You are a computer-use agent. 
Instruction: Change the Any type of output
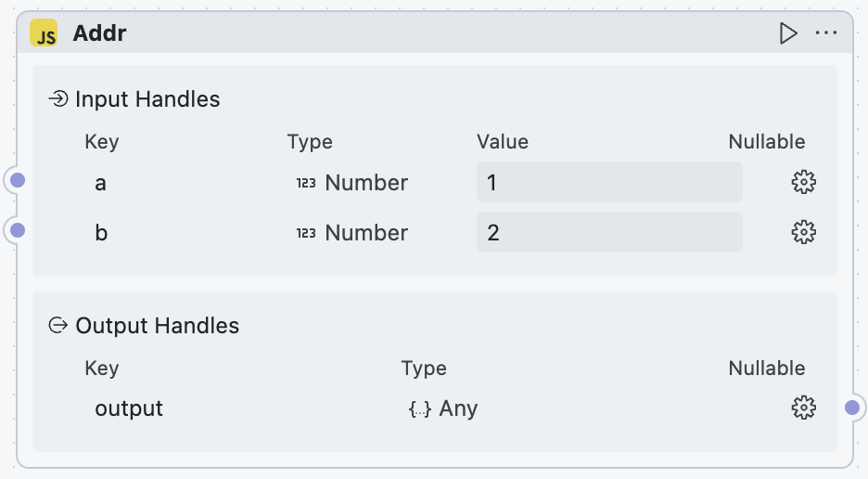[x=443, y=408]
